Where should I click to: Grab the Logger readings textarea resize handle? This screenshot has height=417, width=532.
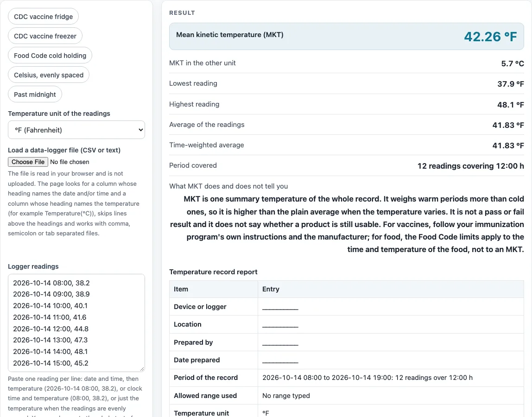142,369
